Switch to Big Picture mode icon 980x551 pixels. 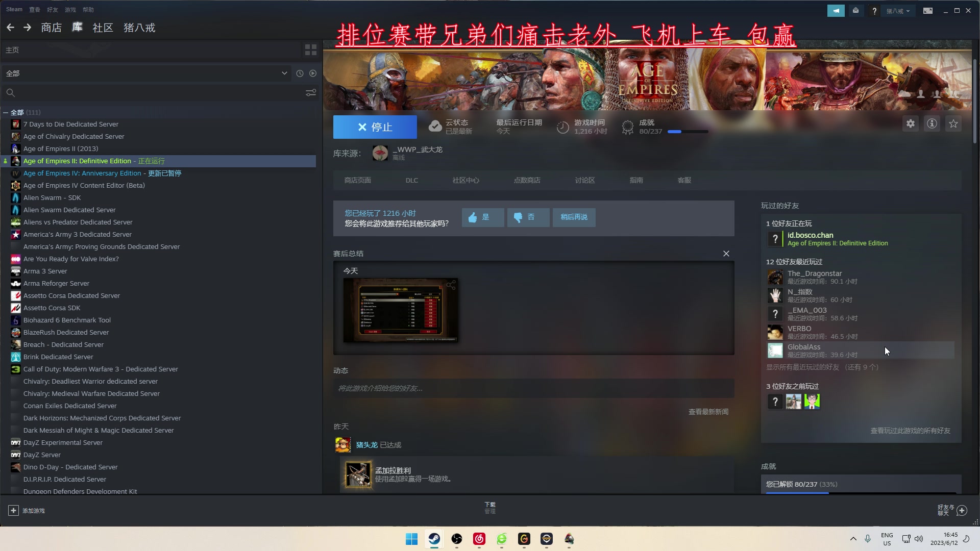(x=928, y=11)
